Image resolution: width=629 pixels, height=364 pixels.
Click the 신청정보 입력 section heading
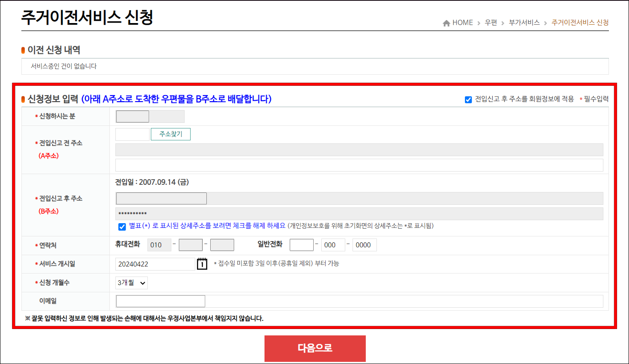point(53,99)
